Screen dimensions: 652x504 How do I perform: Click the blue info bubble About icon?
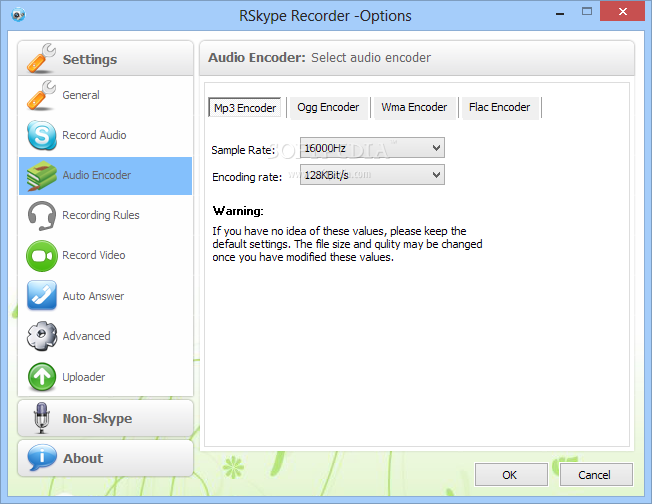tap(42, 457)
